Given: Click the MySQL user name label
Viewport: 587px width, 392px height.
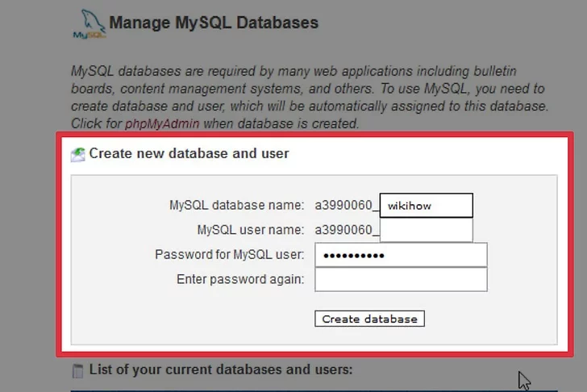Looking at the screenshot, I should 250,230.
